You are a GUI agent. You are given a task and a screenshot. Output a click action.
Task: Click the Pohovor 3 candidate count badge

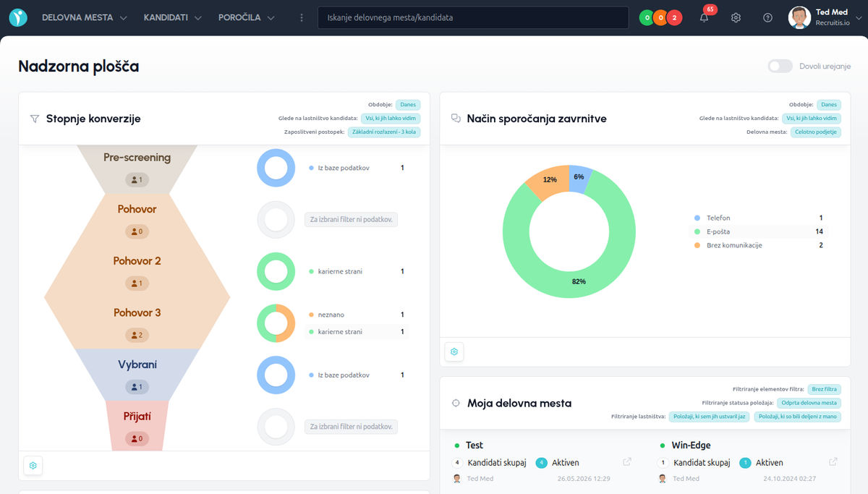tap(137, 335)
